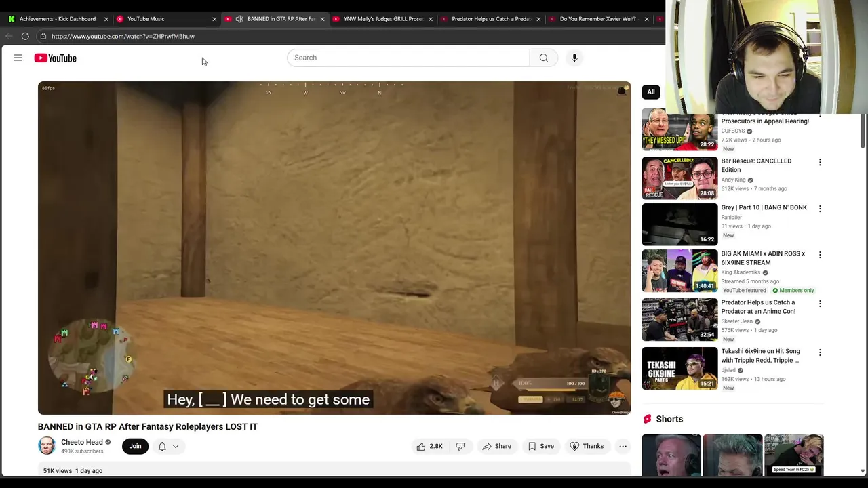868x488 pixels.
Task: Click the tab audio-playing speaker icon
Action: click(239, 19)
